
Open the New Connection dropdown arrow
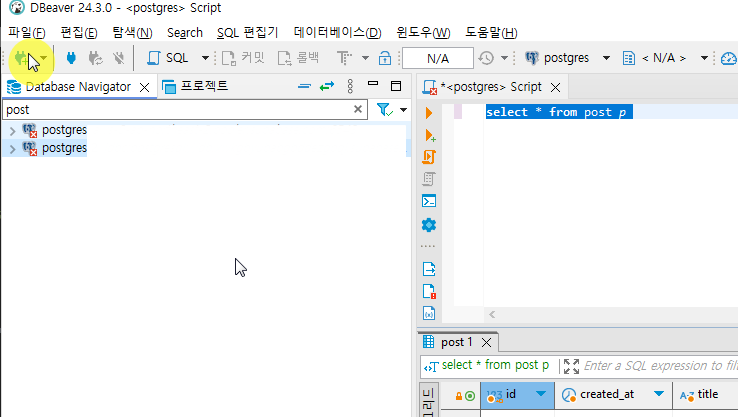click(x=44, y=58)
